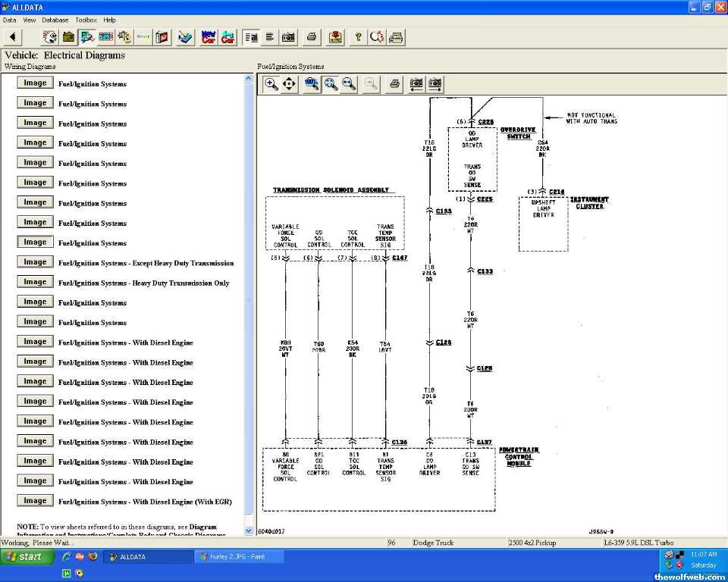Click the circular arrows toolbar icon
This screenshot has height=582, width=728.
(x=377, y=36)
